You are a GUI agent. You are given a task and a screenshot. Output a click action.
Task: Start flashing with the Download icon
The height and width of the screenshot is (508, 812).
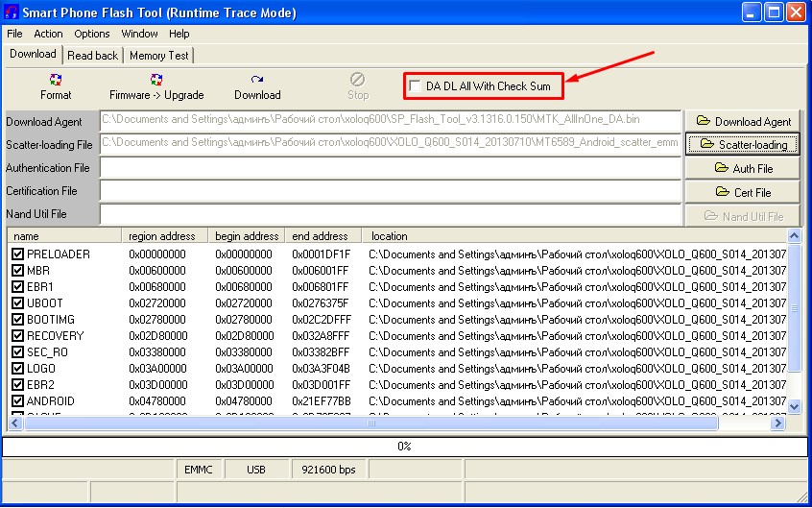tap(257, 80)
